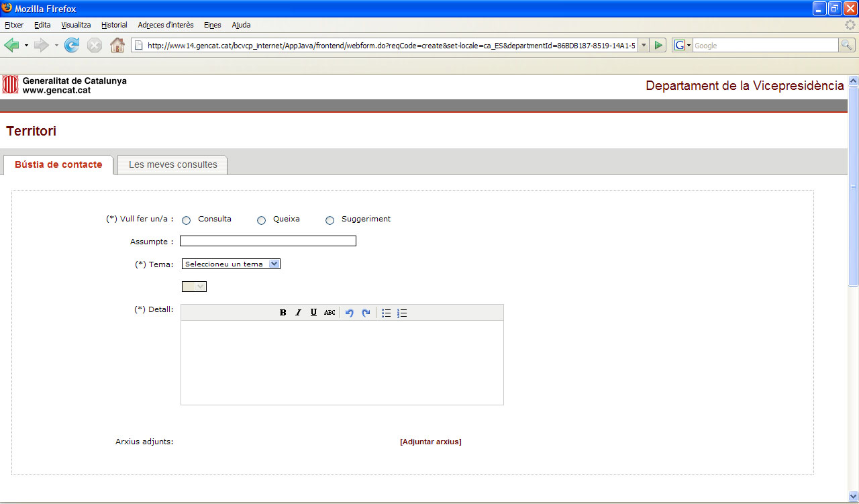The image size is (859, 504).
Task: Select the Consulta radio button
Action: pyautogui.click(x=187, y=220)
